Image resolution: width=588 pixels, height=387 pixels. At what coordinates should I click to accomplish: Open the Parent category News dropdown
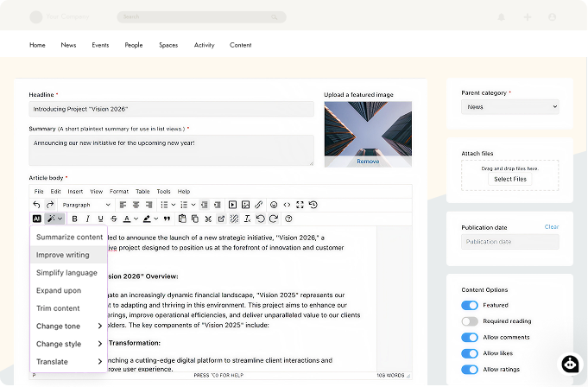pos(510,107)
